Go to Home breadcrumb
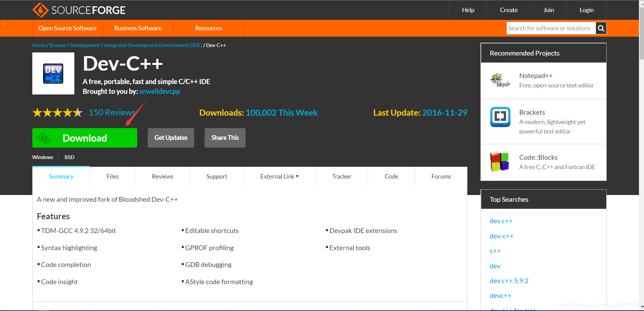The width and height of the screenshot is (644, 311). [x=39, y=45]
